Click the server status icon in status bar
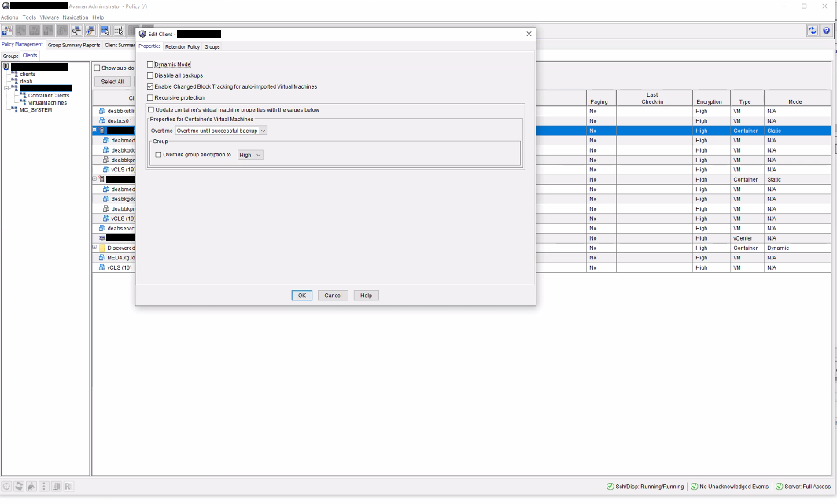This screenshot has width=837, height=504. 780,486
